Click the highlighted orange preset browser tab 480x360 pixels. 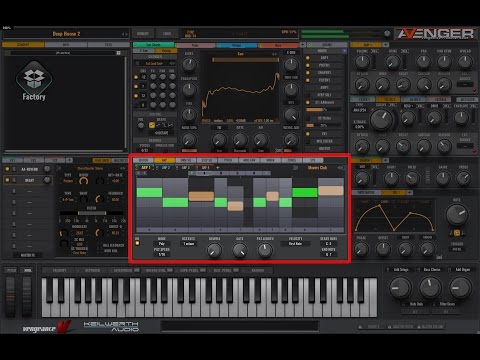click(23, 45)
